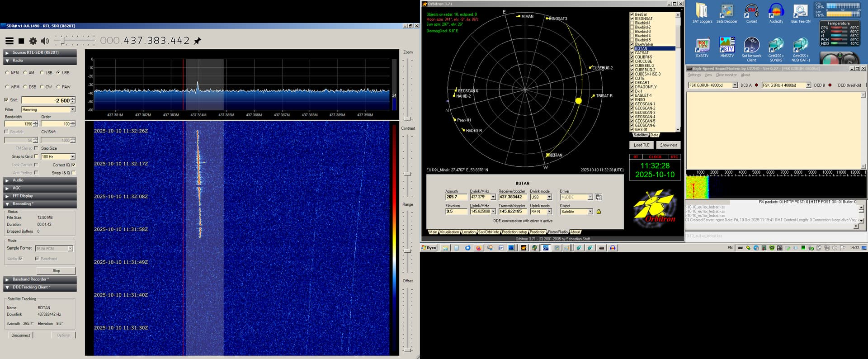
Task: Toggle the CATSAT satellite checkbox
Action: pos(632,53)
